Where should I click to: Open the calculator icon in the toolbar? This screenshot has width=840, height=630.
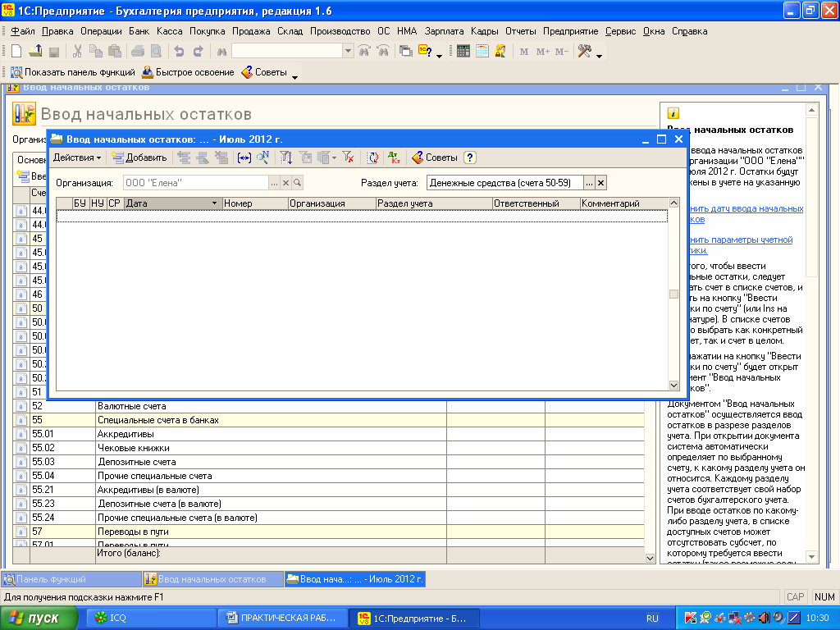pyautogui.click(x=463, y=52)
